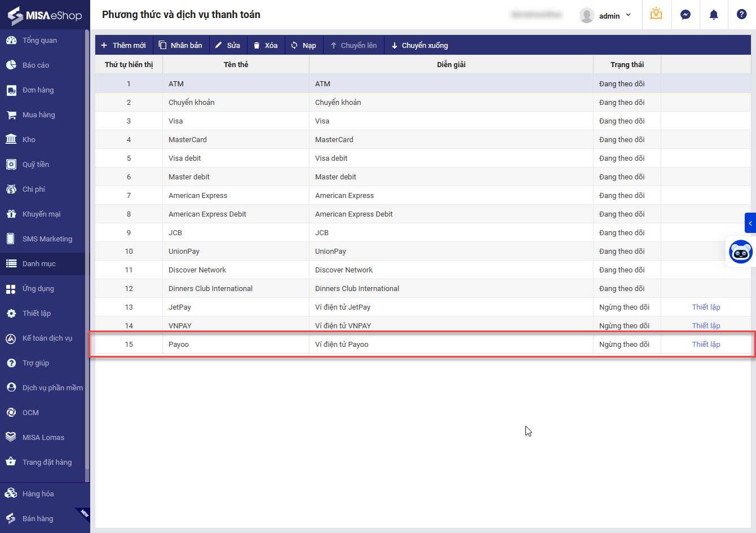Open the OCM swirl icon
756x533 pixels.
click(11, 413)
